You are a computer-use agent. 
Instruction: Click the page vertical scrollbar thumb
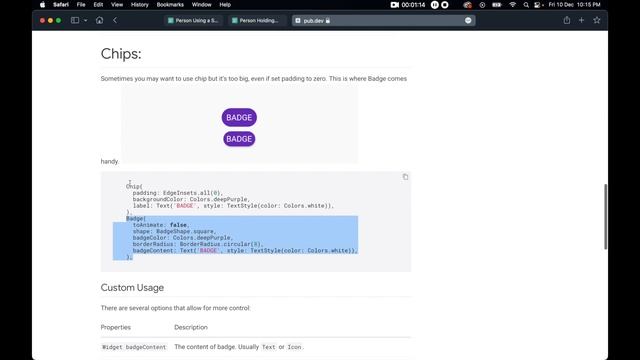[605, 216]
